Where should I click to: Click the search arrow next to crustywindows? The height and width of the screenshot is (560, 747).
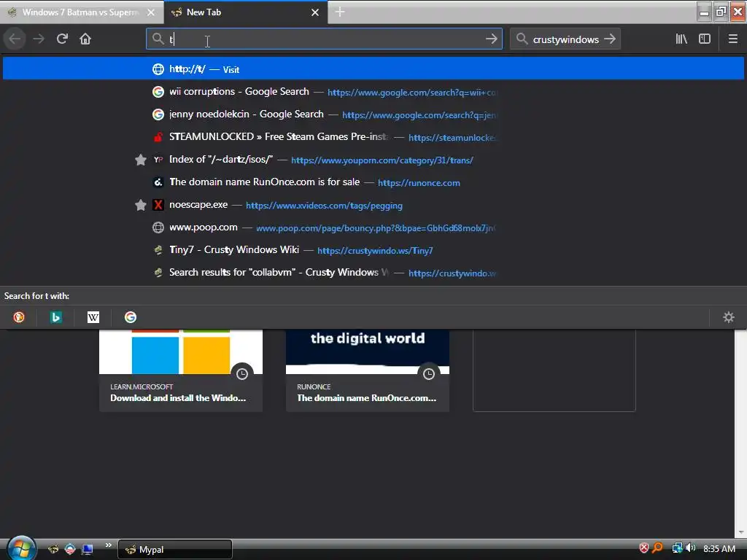click(x=610, y=39)
